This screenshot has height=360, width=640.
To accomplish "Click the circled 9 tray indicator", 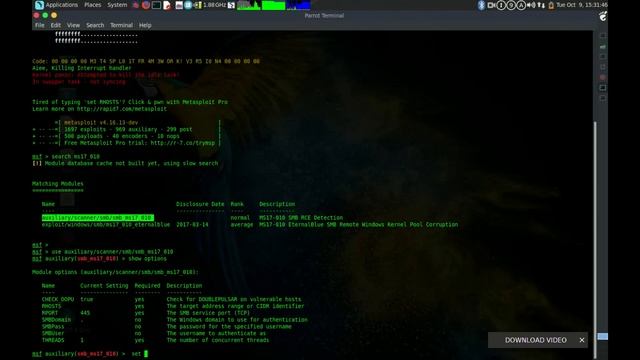I will click(x=511, y=5).
